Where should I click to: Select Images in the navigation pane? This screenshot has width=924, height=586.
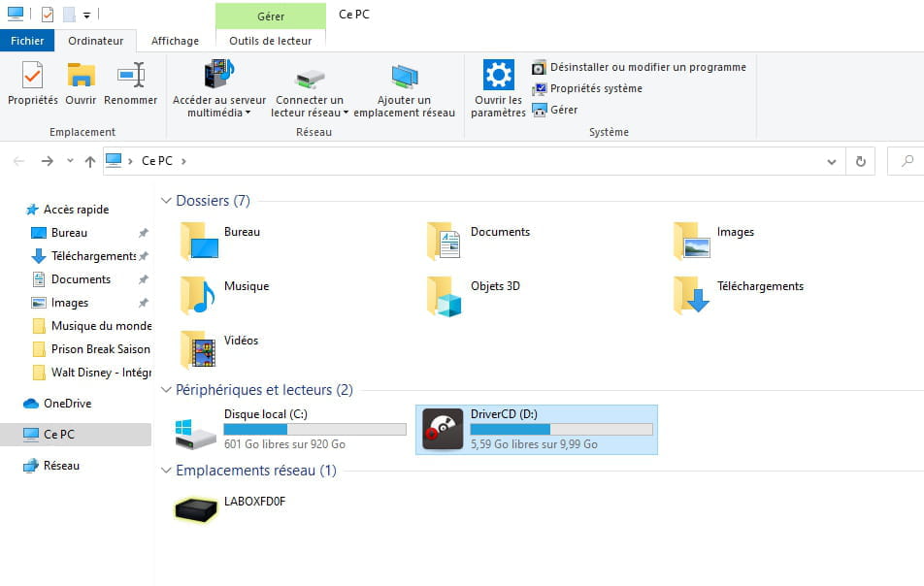70,303
